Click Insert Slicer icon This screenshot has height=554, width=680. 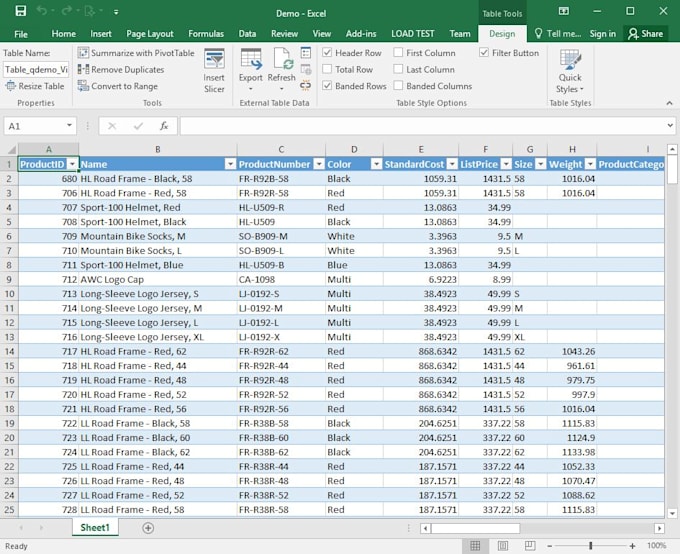pos(214,71)
